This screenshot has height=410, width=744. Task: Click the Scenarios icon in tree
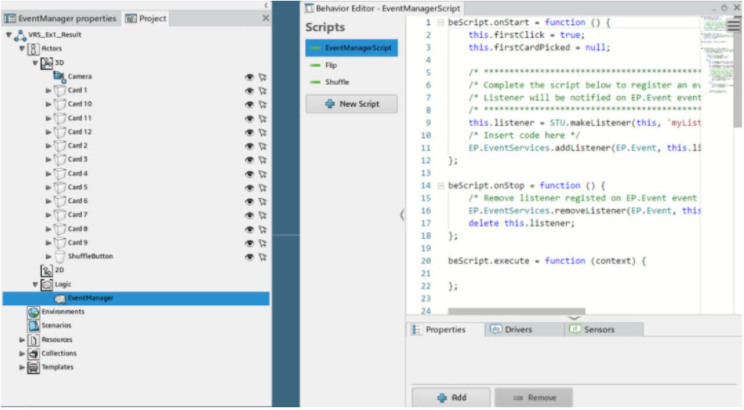pyautogui.click(x=33, y=325)
